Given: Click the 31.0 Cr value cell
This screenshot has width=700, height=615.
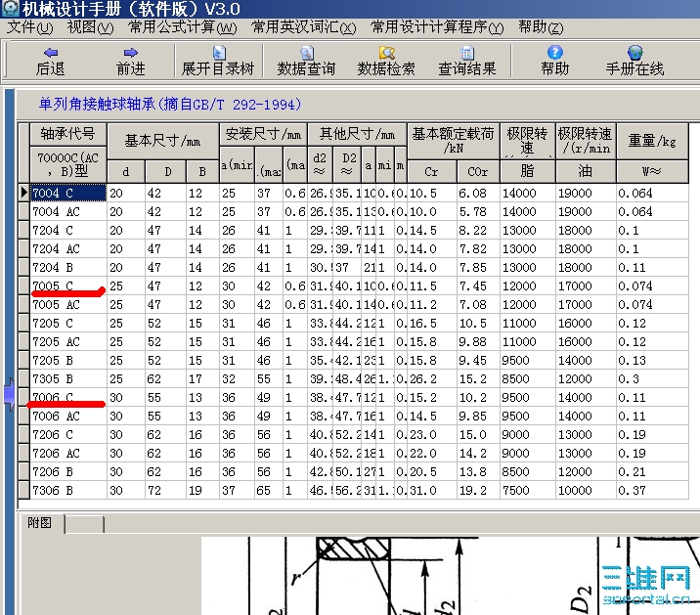Looking at the screenshot, I should click(432, 491).
